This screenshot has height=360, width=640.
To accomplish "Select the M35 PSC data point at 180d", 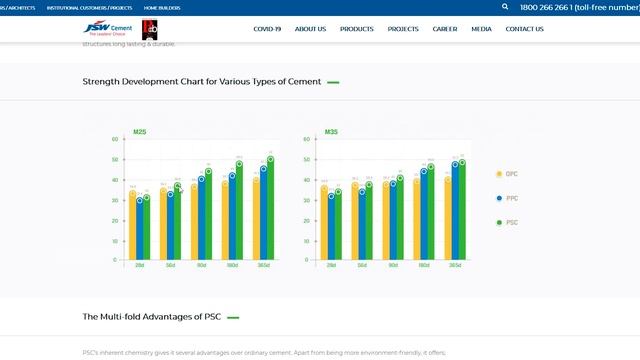I will [431, 167].
